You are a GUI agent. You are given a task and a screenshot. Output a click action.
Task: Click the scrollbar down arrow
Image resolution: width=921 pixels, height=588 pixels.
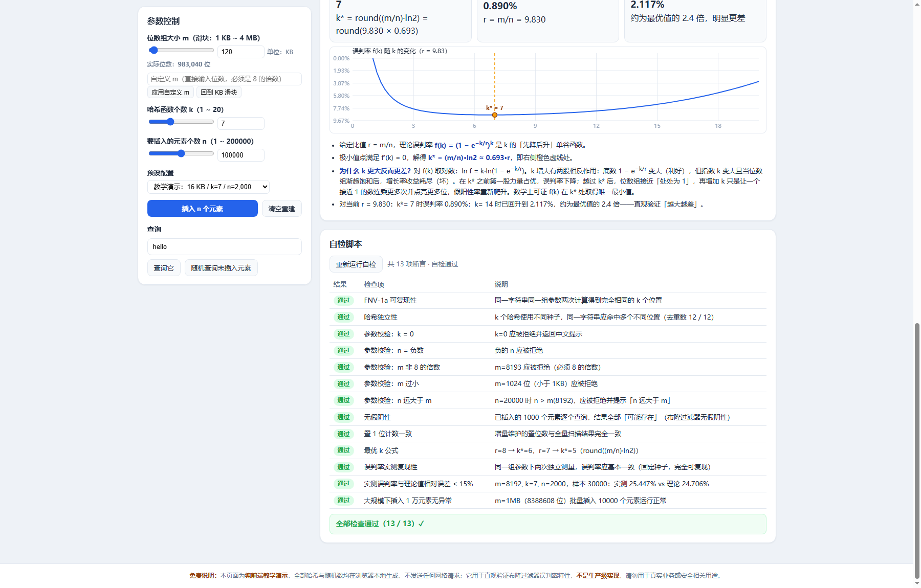pos(917,583)
